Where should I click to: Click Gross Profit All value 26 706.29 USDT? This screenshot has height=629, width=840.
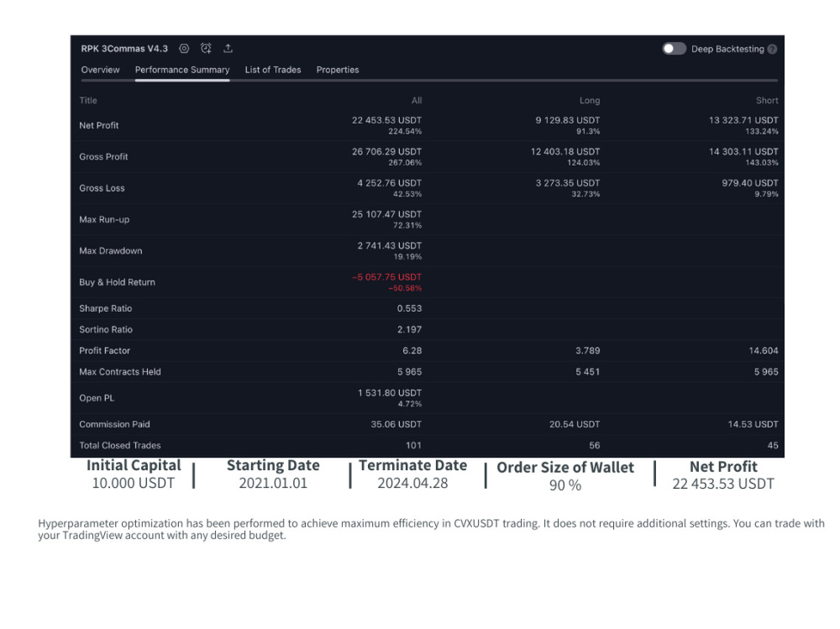(x=386, y=152)
